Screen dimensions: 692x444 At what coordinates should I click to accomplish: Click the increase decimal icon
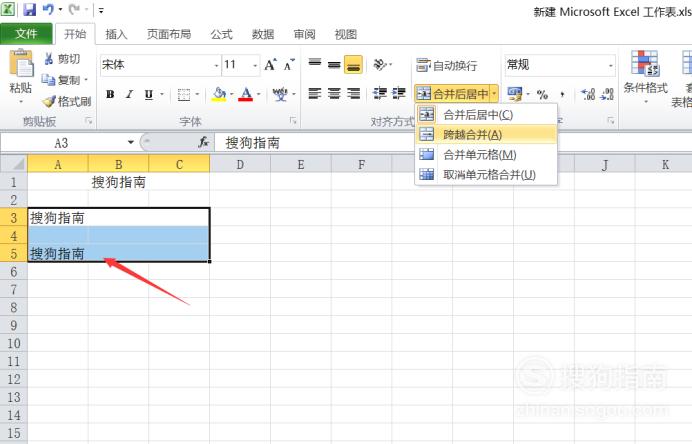coord(588,94)
